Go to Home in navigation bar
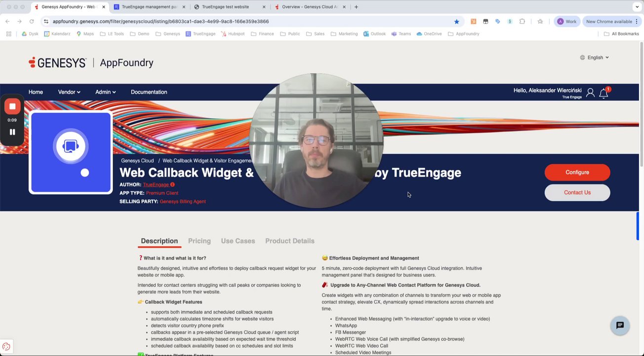The width and height of the screenshot is (644, 356). pyautogui.click(x=36, y=92)
